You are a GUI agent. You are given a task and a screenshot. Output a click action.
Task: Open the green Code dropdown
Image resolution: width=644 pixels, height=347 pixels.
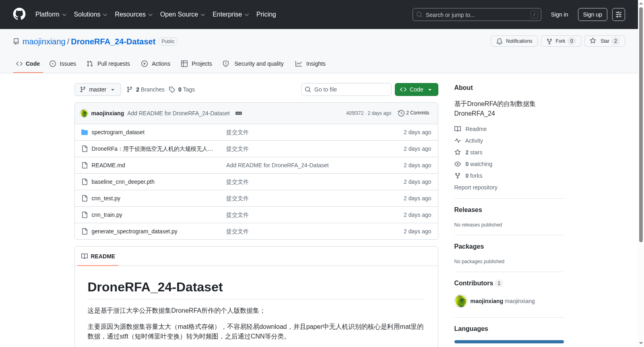pos(416,89)
